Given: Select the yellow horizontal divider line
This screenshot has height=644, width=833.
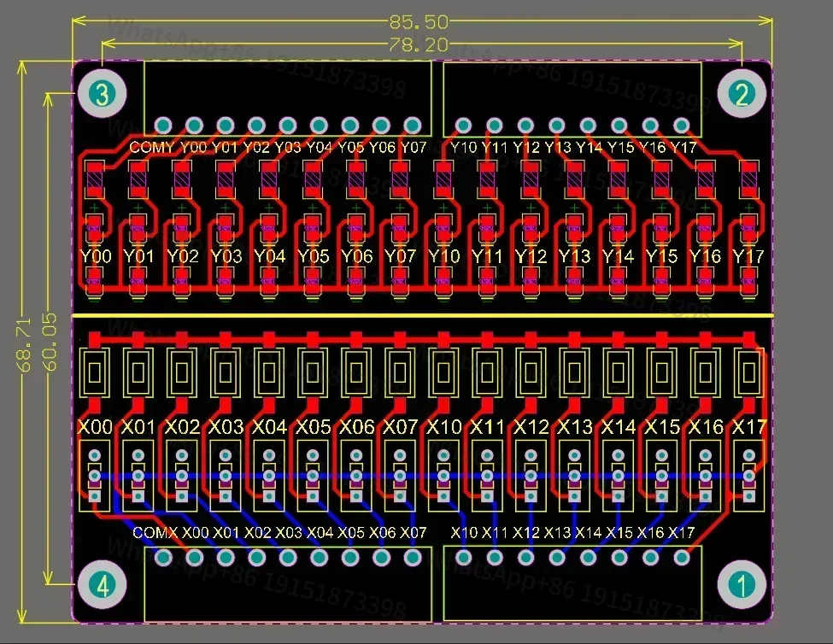Looking at the screenshot, I should 423,316.
